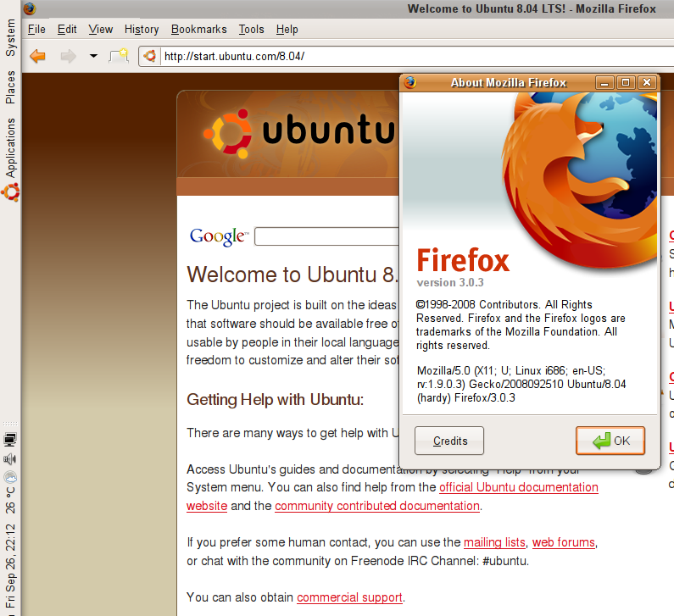
Task: Open the Bookmarks menu
Action: pos(198,29)
